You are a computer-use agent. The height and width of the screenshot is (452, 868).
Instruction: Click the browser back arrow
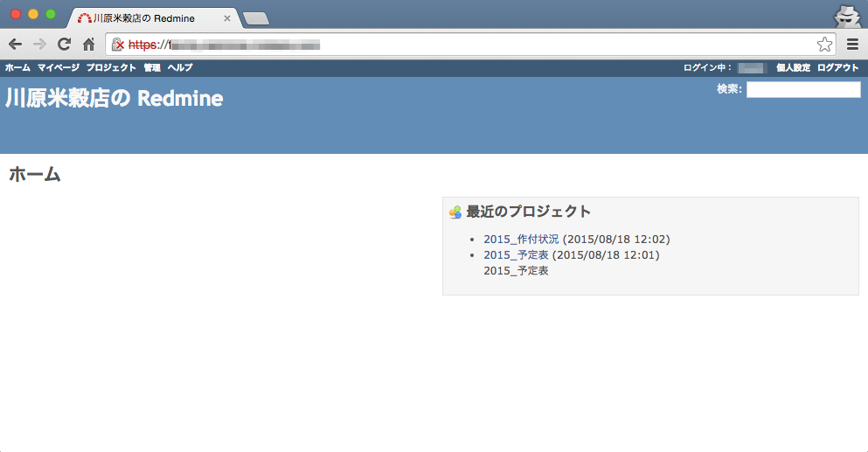click(x=16, y=45)
